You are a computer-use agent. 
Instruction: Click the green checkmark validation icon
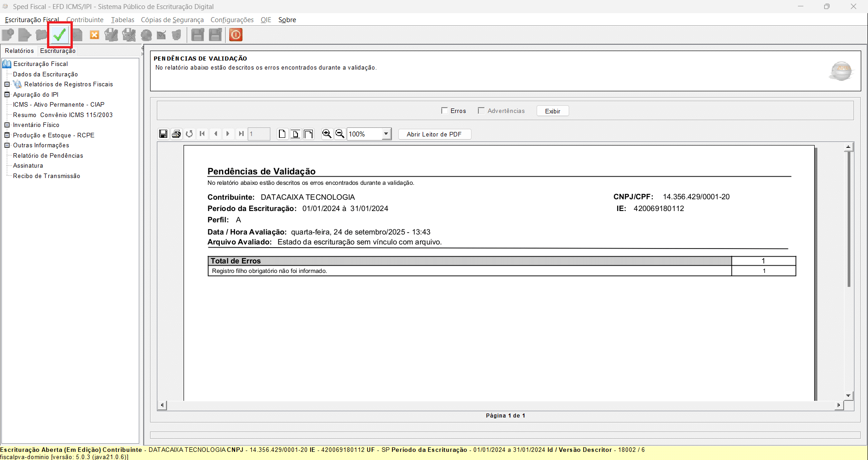pyautogui.click(x=59, y=35)
